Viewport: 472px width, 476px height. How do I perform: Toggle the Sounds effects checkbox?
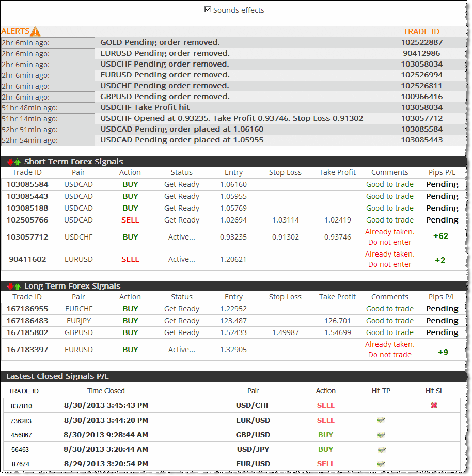[x=208, y=10]
